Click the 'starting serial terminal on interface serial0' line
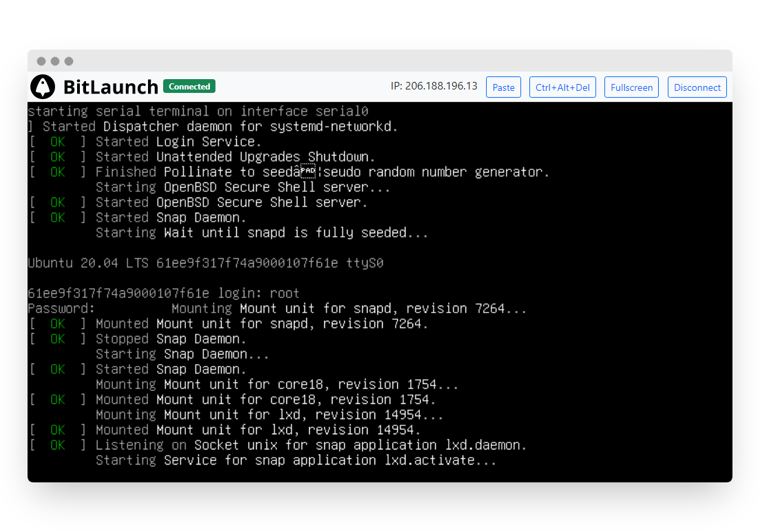The width and height of the screenshot is (760, 532). pyautogui.click(x=198, y=111)
